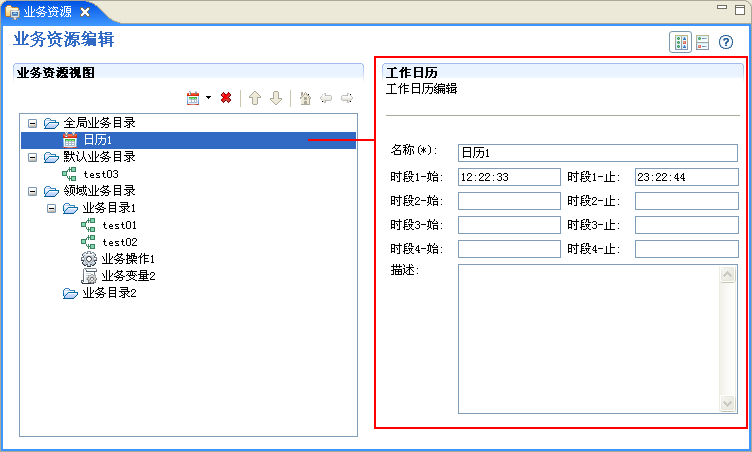Viewport: 752px width, 452px height.
Task: Select test03 under 默认业务目录
Action: [100, 174]
